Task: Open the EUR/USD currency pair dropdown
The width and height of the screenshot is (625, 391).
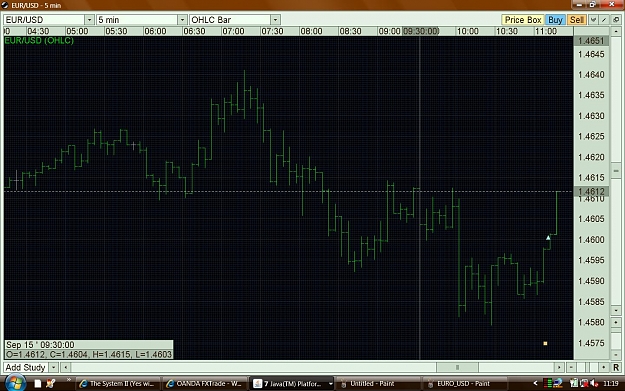Action: tap(89, 20)
